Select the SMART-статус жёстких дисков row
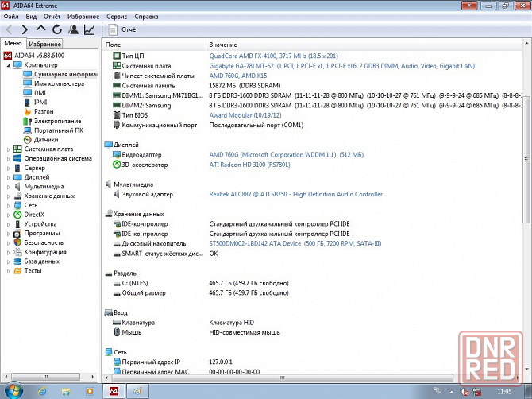 coord(312,254)
